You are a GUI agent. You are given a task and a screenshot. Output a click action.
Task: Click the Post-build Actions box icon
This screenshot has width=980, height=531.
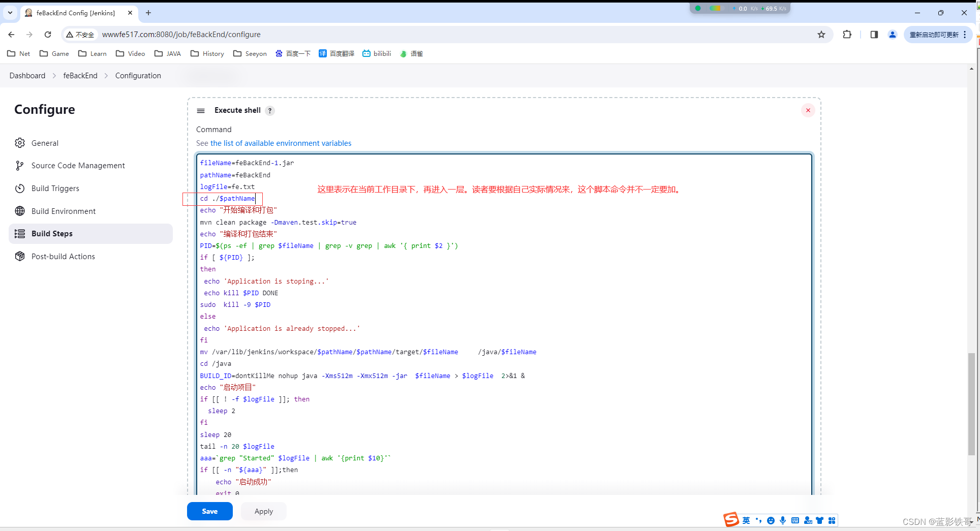(20, 256)
